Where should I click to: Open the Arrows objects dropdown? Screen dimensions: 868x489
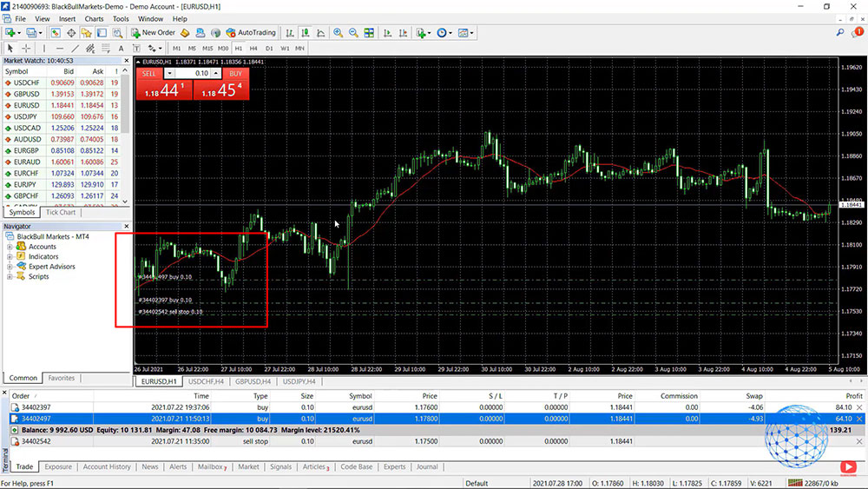[x=155, y=48]
